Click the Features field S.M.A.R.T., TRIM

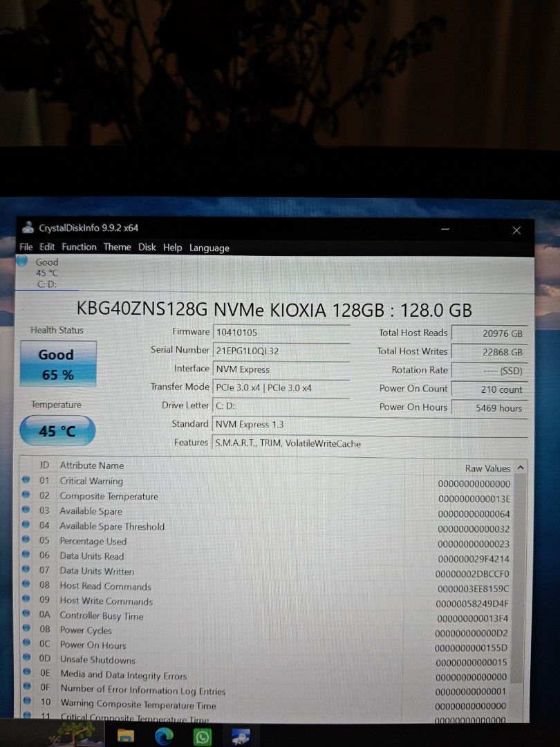pos(370,443)
